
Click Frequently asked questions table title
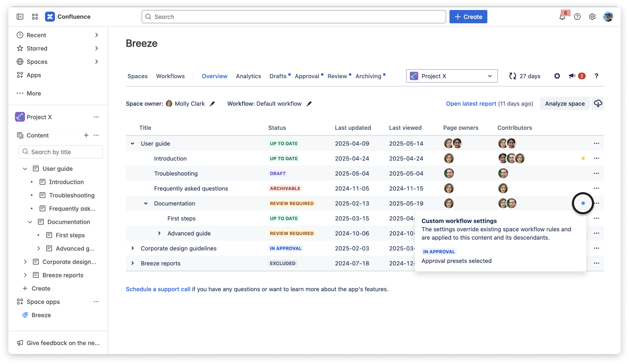point(191,188)
